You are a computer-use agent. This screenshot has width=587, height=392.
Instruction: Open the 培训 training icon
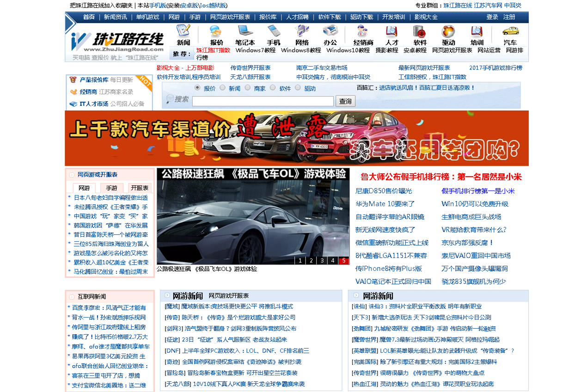coord(477,31)
